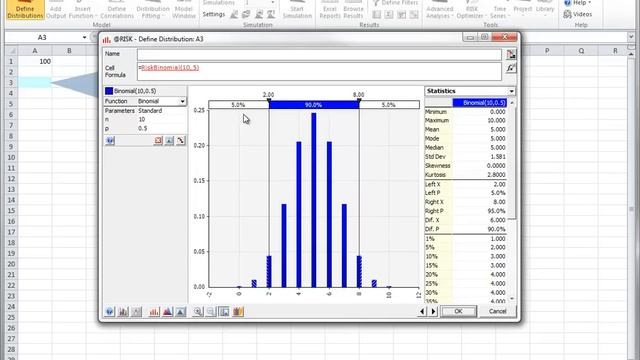Click the Left X value 2.00
Image resolution: width=640 pixels, height=360 pixels.
pos(499,184)
